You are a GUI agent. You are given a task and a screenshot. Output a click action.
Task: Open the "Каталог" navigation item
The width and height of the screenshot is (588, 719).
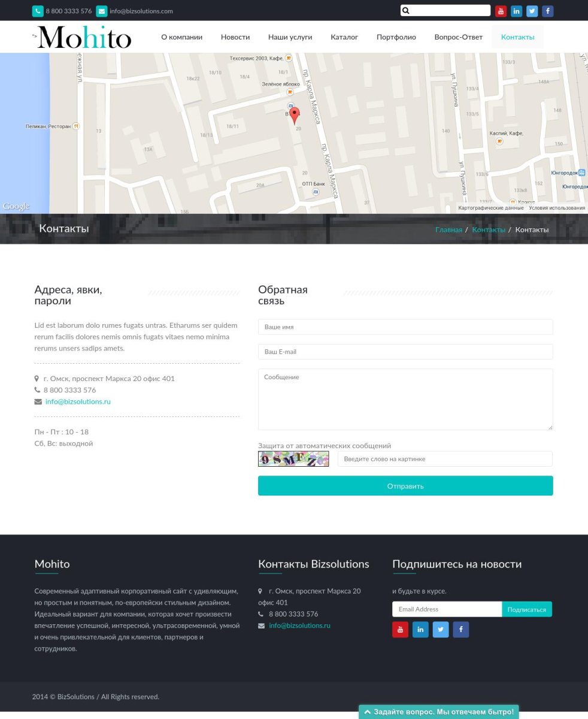344,37
